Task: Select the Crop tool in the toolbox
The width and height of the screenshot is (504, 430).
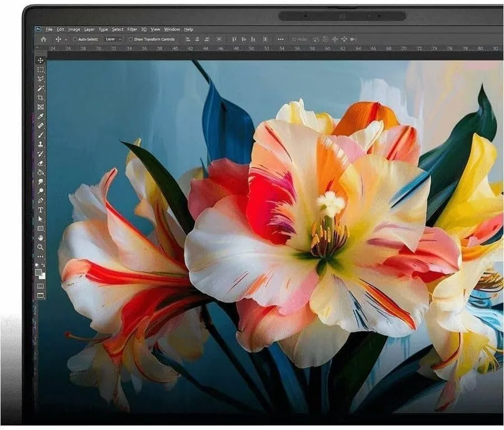Action: [x=40, y=98]
